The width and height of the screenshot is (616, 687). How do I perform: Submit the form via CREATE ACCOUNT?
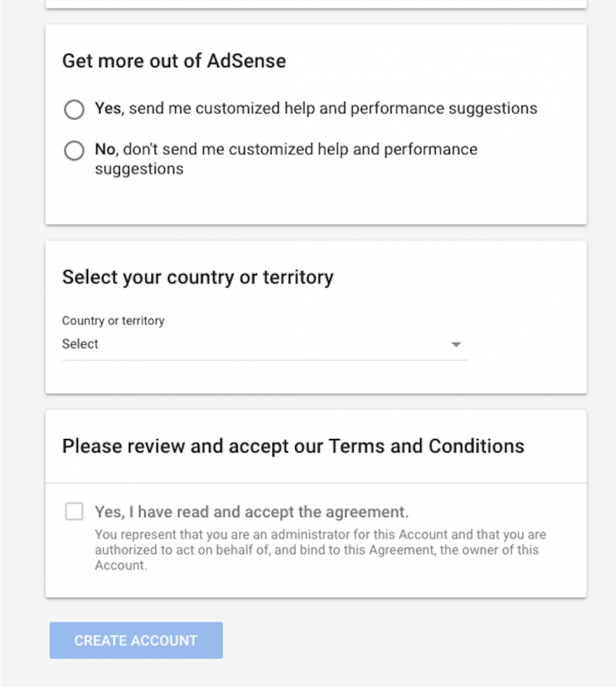pyautogui.click(x=137, y=640)
